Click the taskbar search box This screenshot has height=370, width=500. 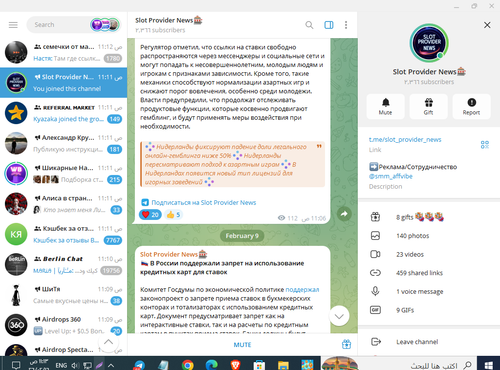pyautogui.click(x=399, y=364)
